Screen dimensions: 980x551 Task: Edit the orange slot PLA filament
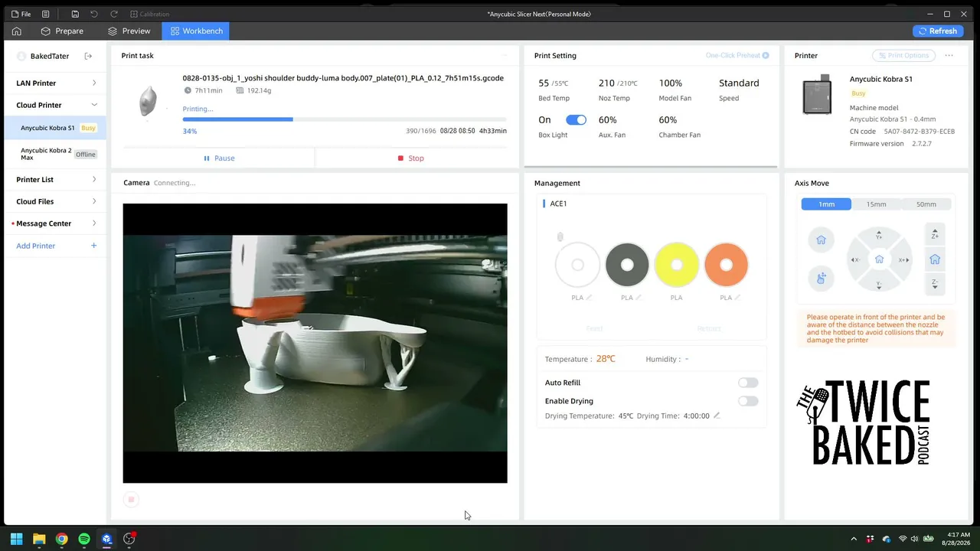737,298
